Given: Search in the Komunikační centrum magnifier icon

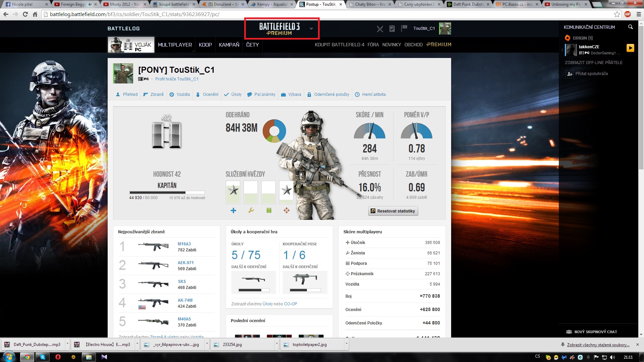Looking at the screenshot, I should click(630, 27).
